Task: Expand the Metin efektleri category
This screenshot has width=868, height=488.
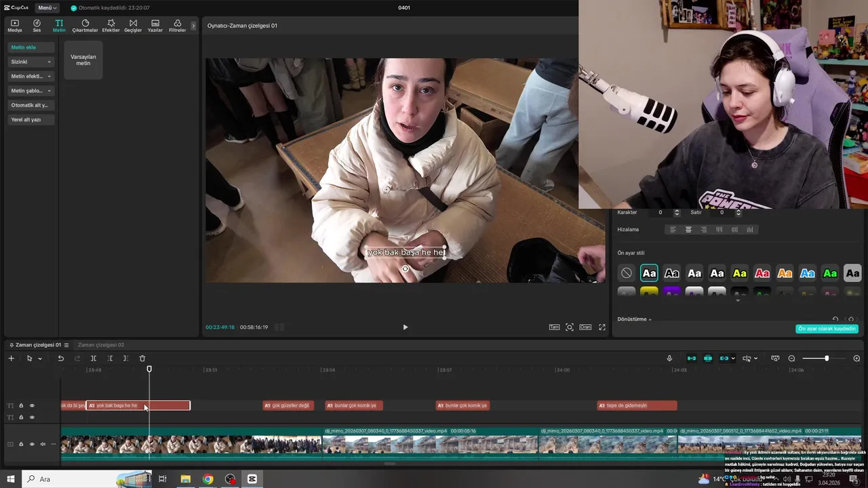Action: (x=31, y=77)
